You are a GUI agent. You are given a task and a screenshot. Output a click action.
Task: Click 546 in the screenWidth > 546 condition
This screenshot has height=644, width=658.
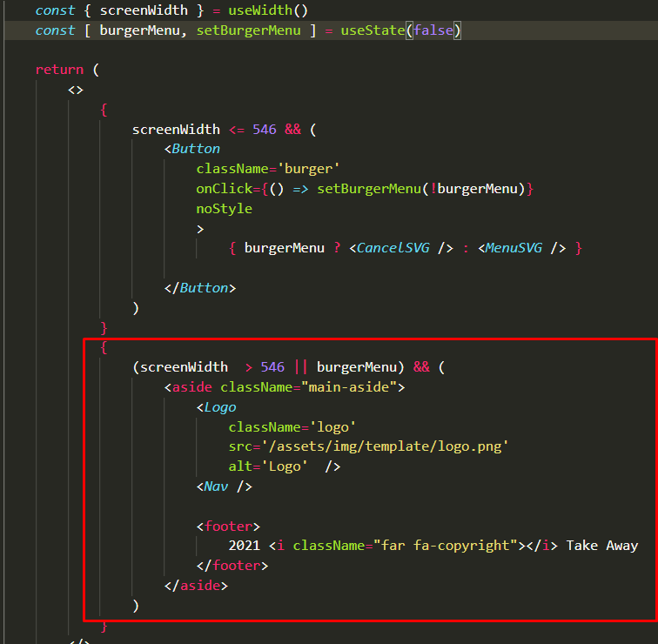272,367
